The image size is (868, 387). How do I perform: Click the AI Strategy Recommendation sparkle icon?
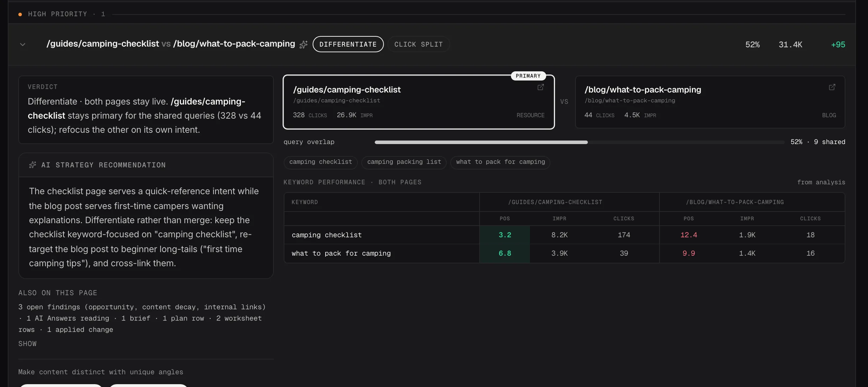tap(32, 165)
